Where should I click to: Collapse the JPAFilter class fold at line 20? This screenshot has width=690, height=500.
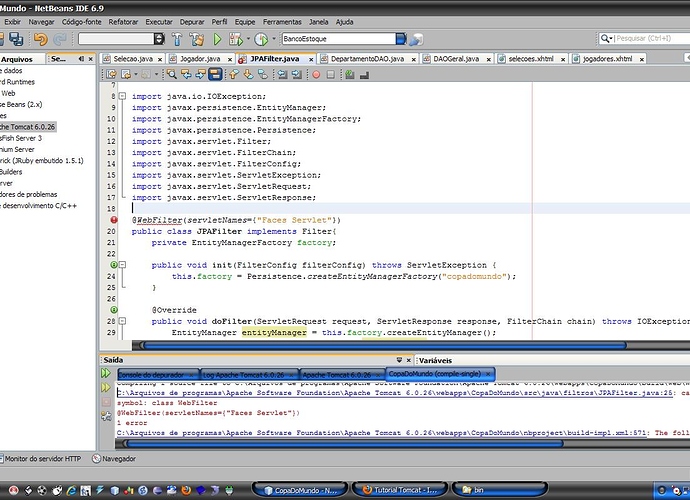[x=123, y=230]
